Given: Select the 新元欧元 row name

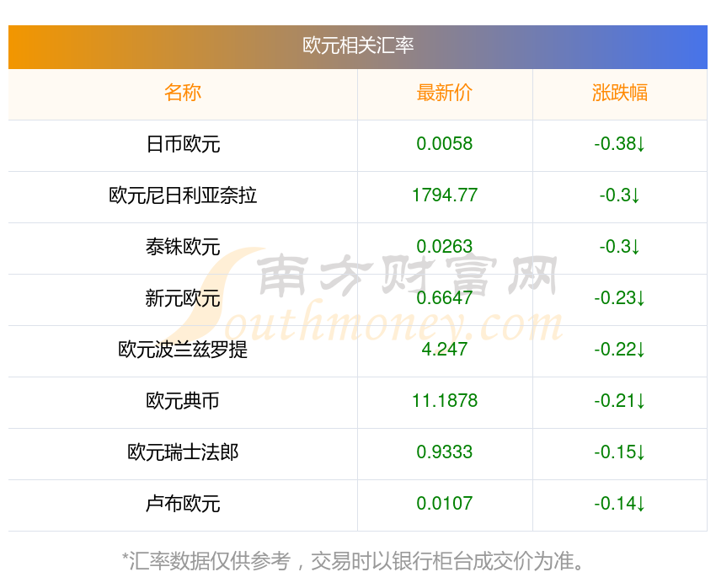Looking at the screenshot, I should point(183,298).
